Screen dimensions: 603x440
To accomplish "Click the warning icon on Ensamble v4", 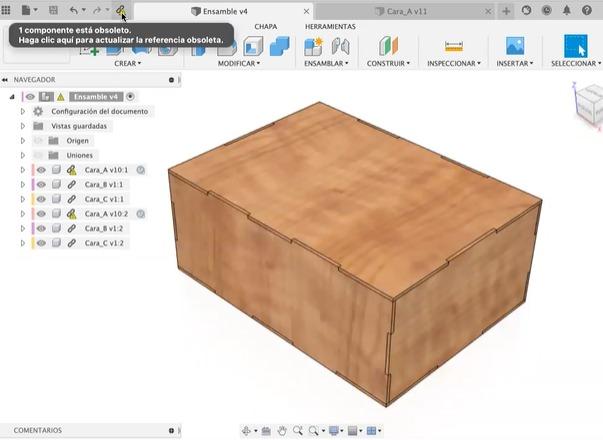I will (x=60, y=97).
